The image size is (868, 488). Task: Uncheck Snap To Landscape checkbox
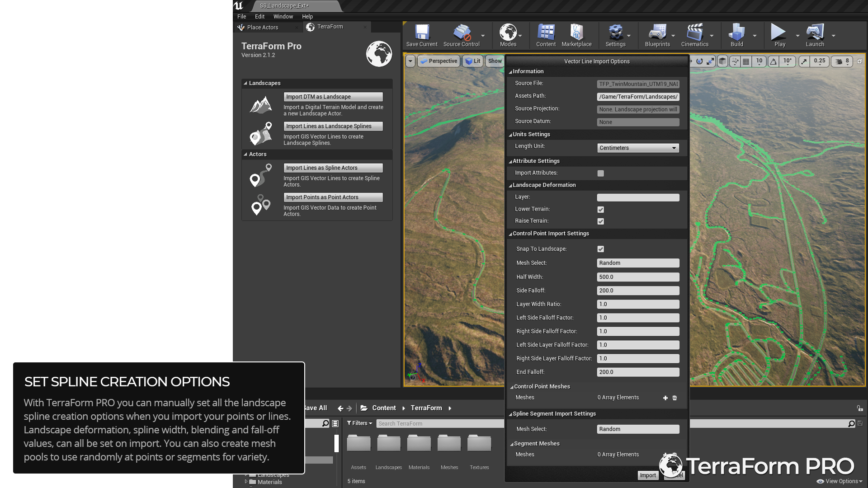click(x=600, y=249)
